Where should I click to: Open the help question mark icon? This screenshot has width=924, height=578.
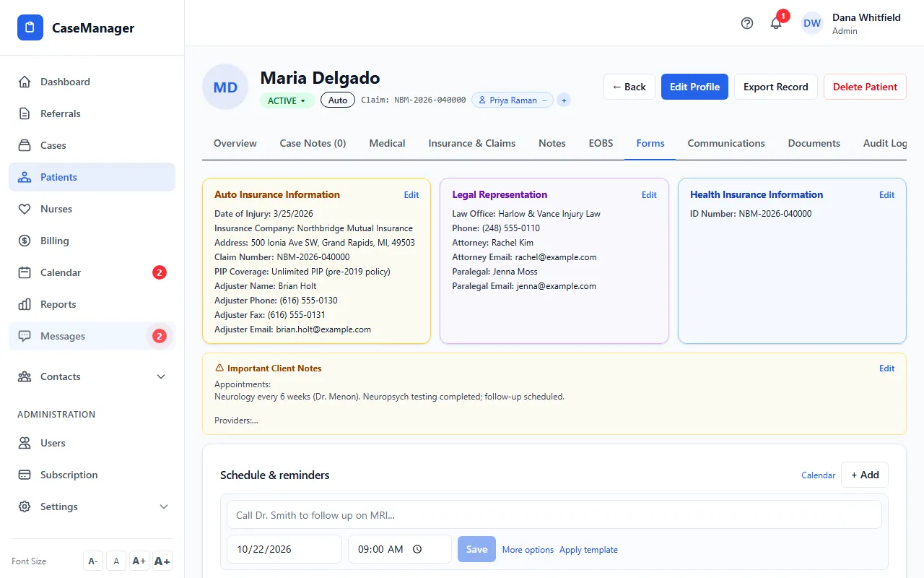tap(747, 23)
